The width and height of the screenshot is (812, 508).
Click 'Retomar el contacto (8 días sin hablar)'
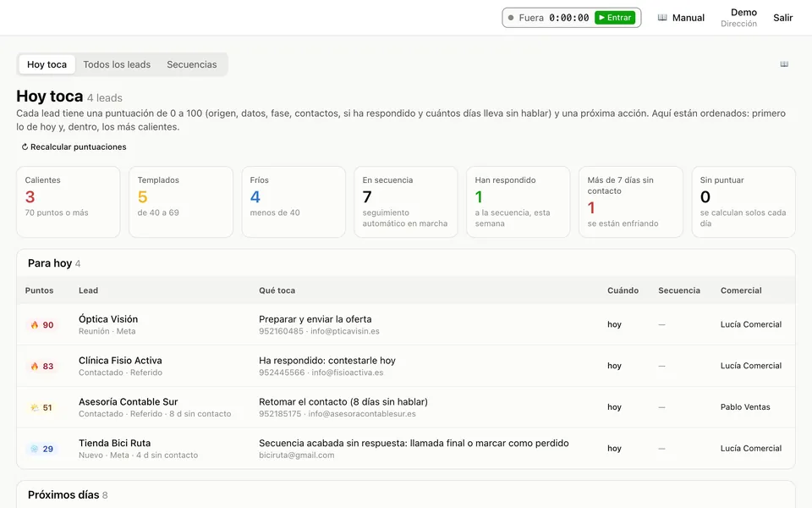click(343, 401)
